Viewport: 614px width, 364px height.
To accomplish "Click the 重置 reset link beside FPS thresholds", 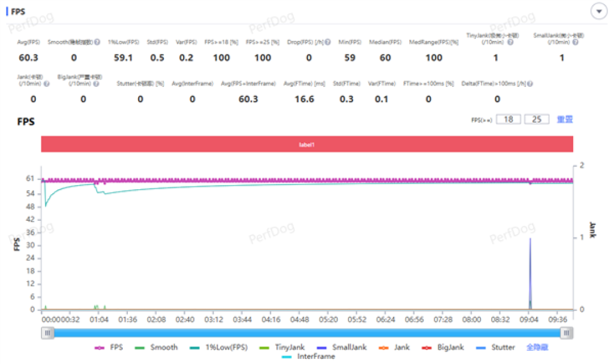I will coord(565,119).
